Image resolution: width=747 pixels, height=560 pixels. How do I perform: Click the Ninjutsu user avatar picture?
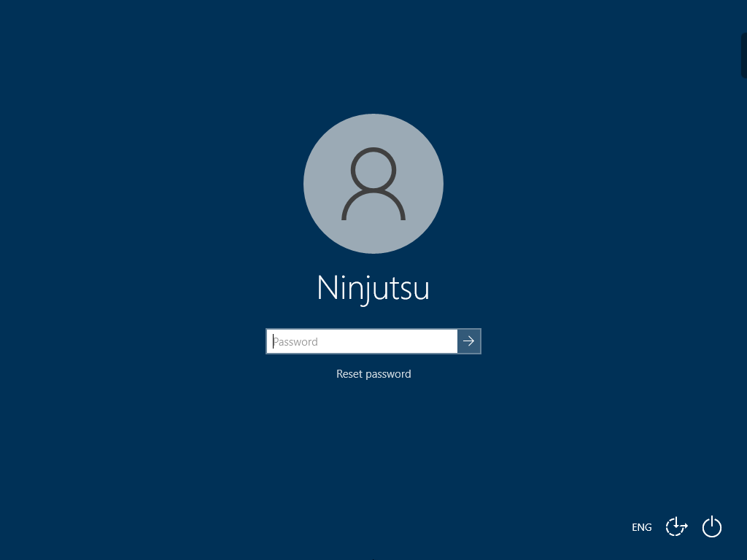pyautogui.click(x=373, y=184)
